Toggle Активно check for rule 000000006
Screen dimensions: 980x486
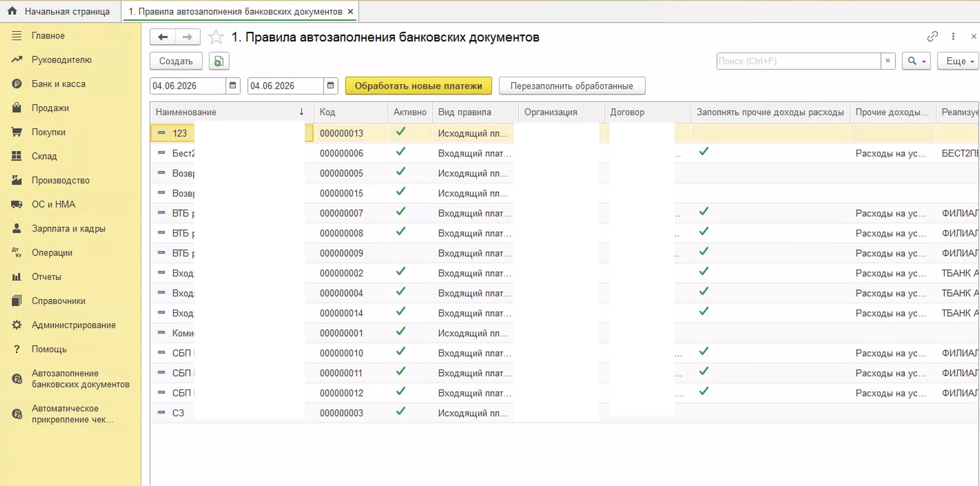click(x=400, y=152)
